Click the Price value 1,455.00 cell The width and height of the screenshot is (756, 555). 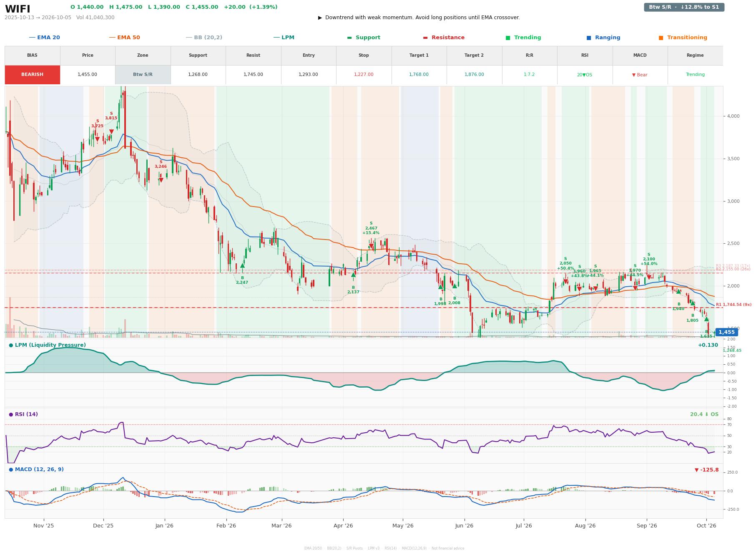click(x=88, y=75)
